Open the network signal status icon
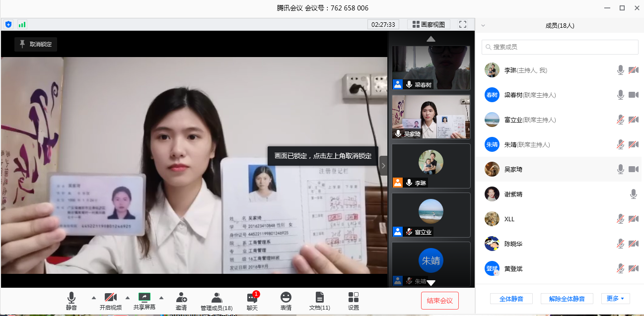 tap(22, 24)
